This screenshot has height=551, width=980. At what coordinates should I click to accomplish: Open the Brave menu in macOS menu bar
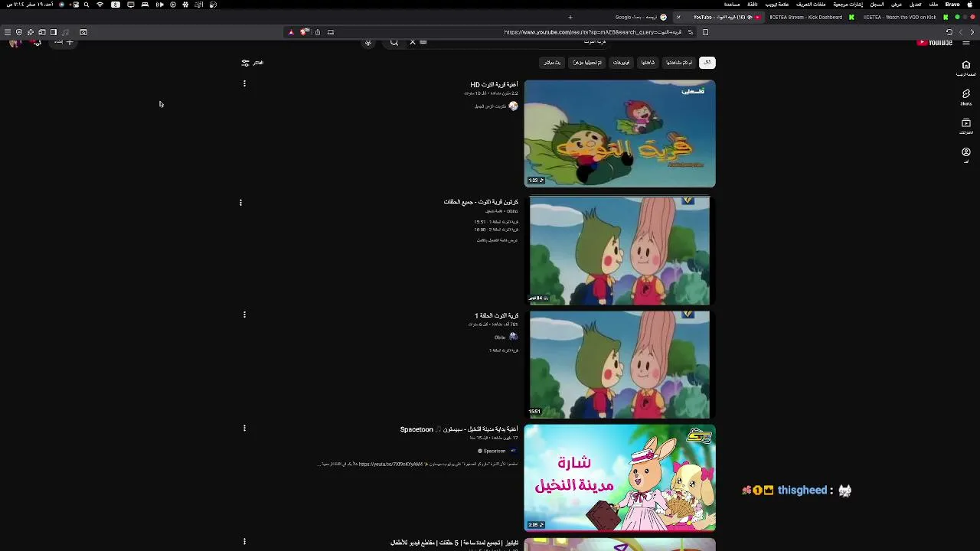952,5
